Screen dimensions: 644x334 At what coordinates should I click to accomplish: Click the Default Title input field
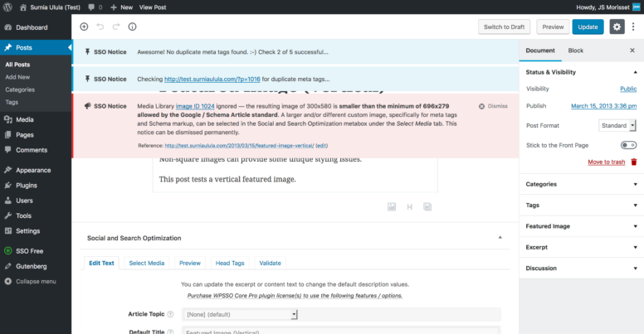pos(341,331)
